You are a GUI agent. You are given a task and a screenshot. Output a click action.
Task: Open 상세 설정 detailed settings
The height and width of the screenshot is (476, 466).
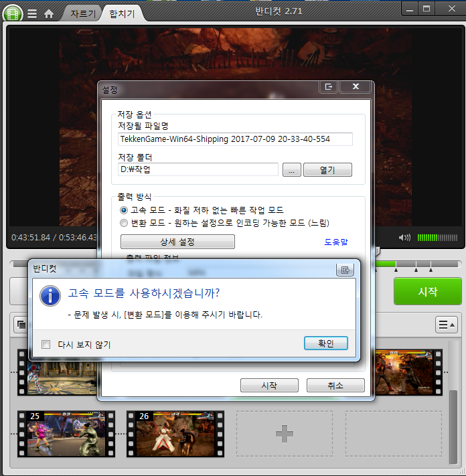click(177, 242)
